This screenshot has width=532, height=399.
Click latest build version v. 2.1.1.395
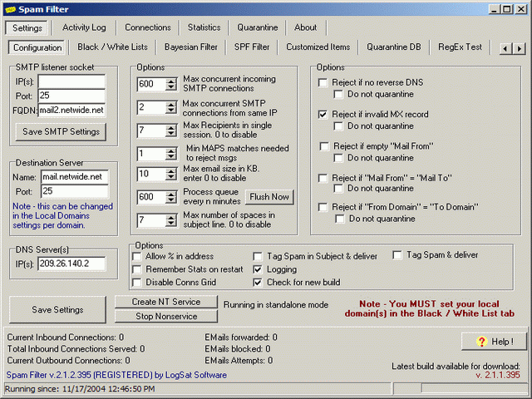[498, 375]
